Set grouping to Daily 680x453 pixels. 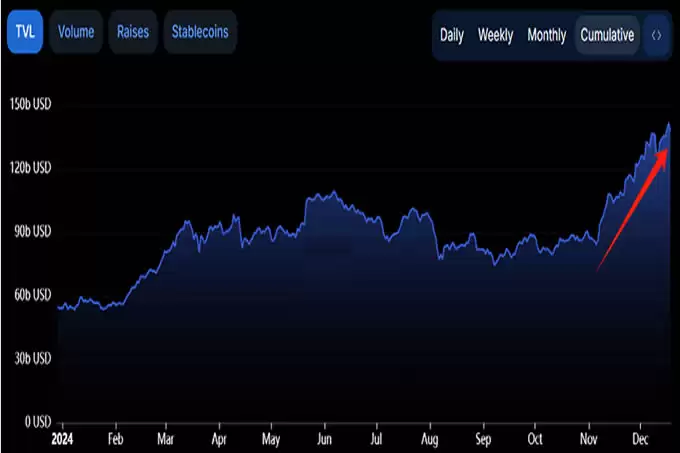coord(452,35)
